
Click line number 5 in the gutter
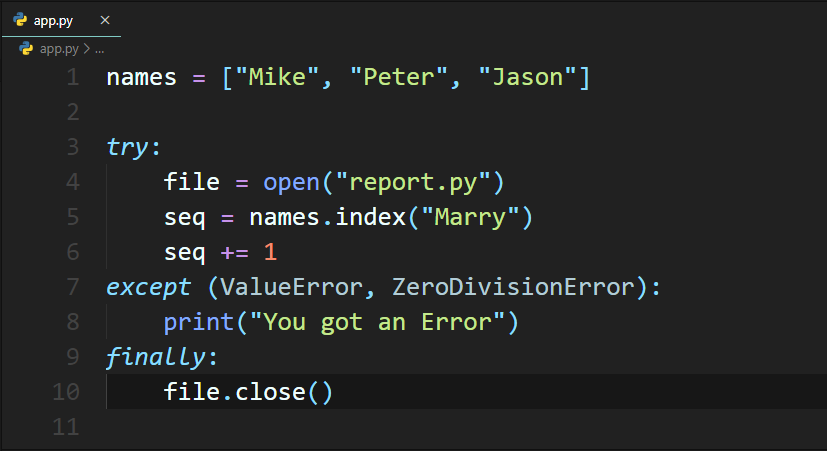[x=73, y=217]
